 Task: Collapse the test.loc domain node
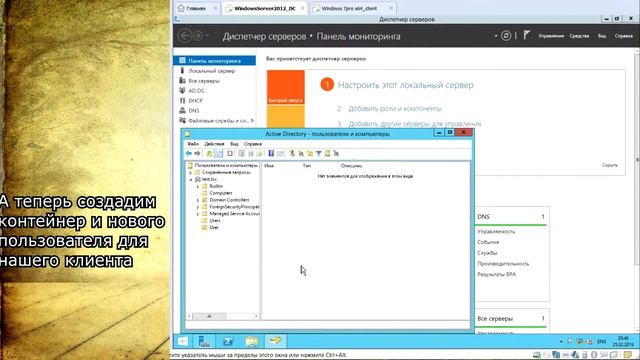(x=191, y=180)
